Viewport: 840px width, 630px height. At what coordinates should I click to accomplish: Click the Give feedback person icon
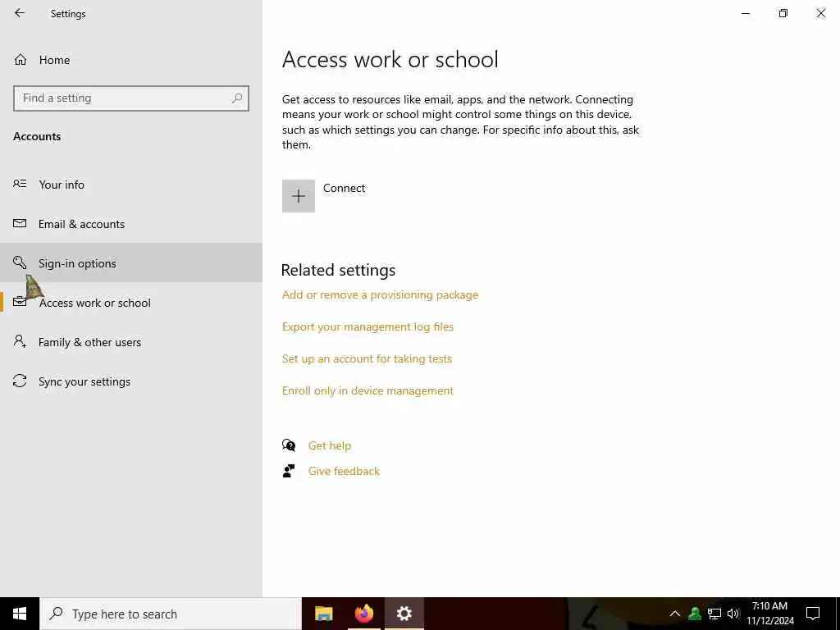pos(289,471)
